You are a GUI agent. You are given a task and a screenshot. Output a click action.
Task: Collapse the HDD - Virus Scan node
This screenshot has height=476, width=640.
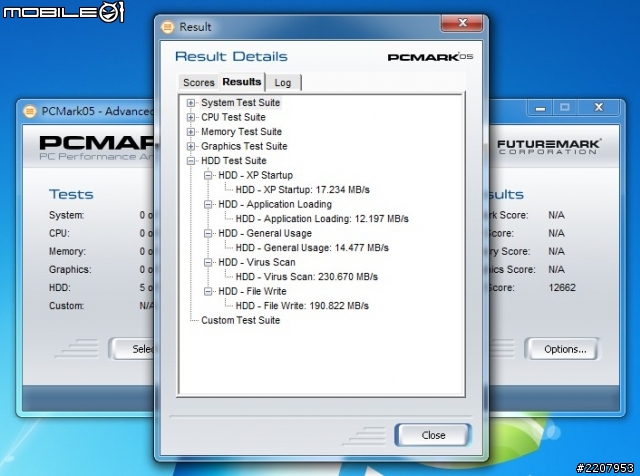point(208,262)
